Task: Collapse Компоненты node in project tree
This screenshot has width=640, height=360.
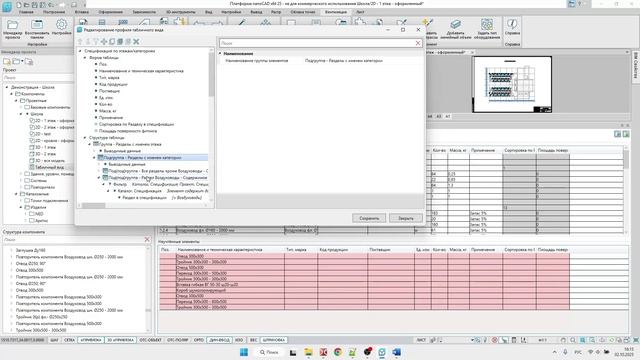Action: pos(11,94)
